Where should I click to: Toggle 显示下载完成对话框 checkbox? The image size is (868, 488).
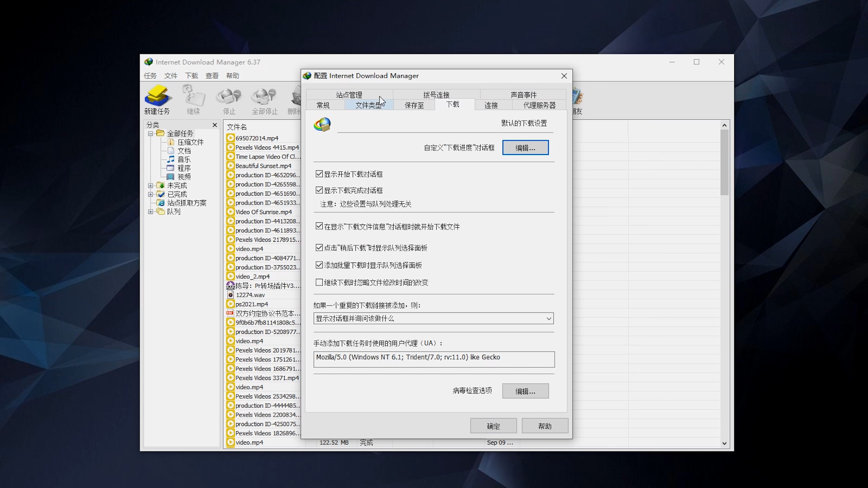(319, 190)
